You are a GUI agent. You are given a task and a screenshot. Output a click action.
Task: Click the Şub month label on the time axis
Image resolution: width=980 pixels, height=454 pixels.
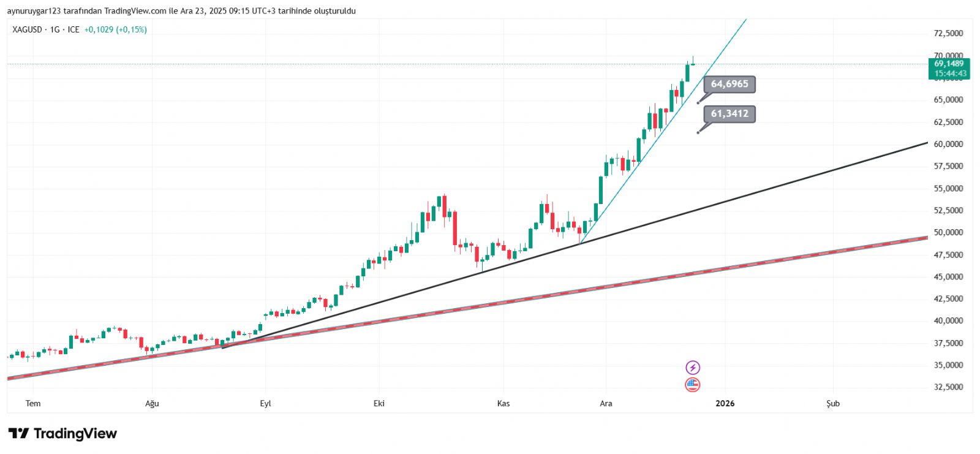click(833, 403)
